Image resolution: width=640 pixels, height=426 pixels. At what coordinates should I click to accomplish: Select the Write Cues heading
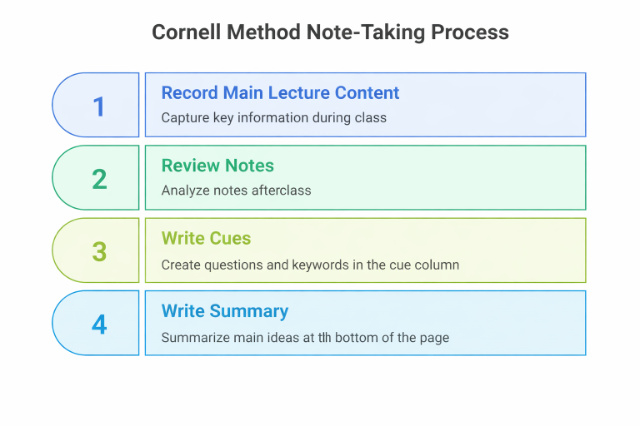tap(207, 239)
